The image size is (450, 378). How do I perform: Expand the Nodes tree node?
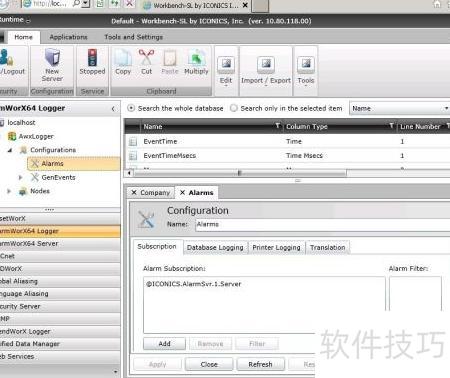point(9,191)
